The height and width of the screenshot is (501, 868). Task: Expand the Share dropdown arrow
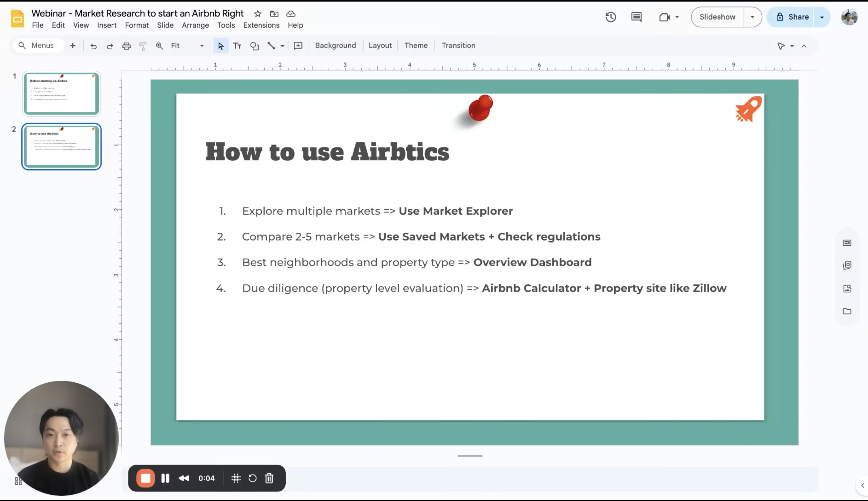pos(822,17)
